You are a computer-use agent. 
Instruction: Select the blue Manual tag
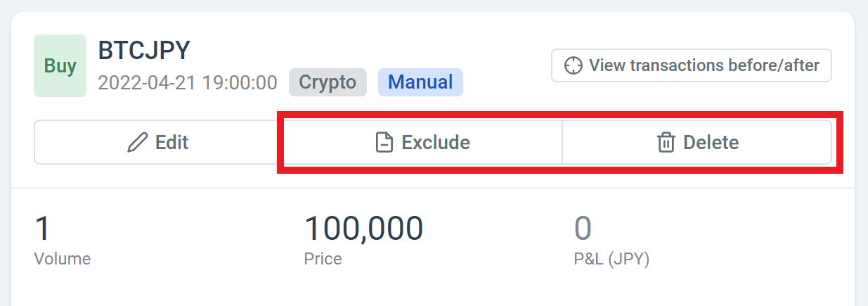pyautogui.click(x=420, y=82)
